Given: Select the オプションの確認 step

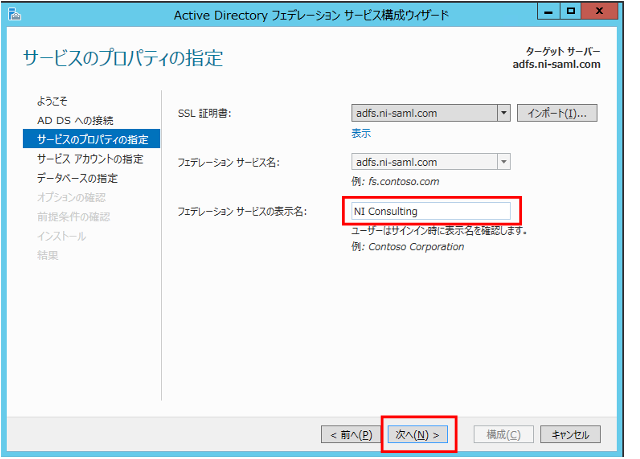Looking at the screenshot, I should 71,197.
